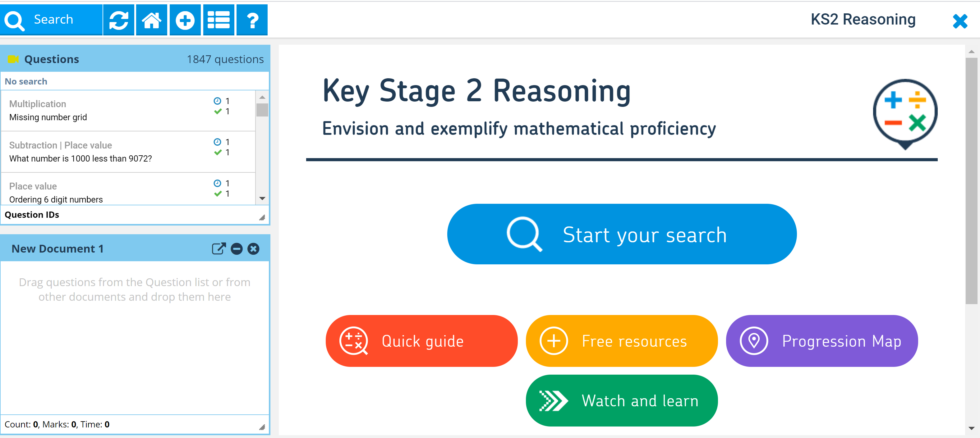Go to the home page icon
The width and height of the screenshot is (980, 438).
click(151, 20)
